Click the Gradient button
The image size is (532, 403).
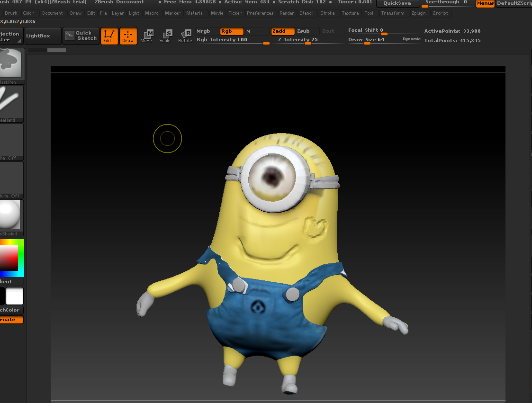point(11,282)
